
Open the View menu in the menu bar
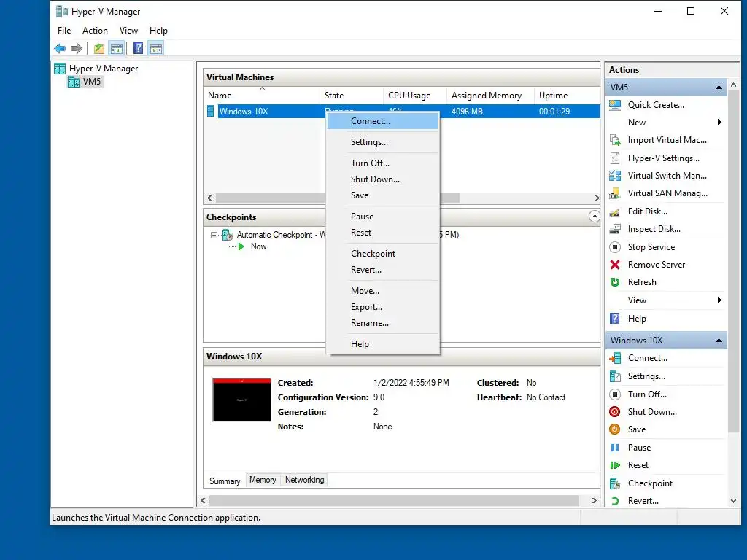tap(128, 31)
